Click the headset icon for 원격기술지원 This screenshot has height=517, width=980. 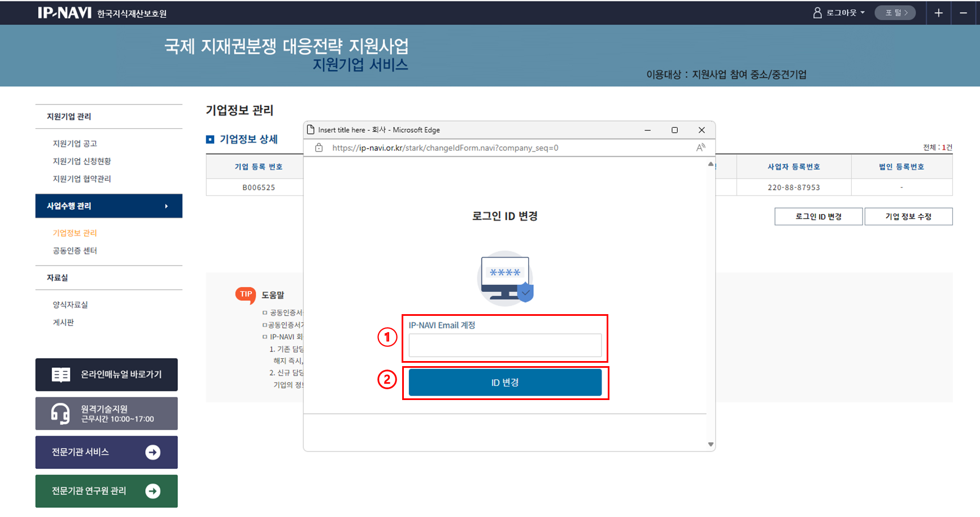(60, 414)
